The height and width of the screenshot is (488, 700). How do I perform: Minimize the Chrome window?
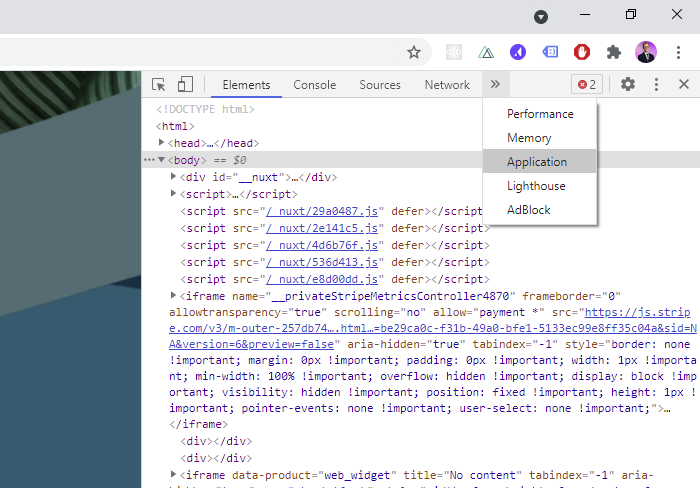(x=585, y=14)
